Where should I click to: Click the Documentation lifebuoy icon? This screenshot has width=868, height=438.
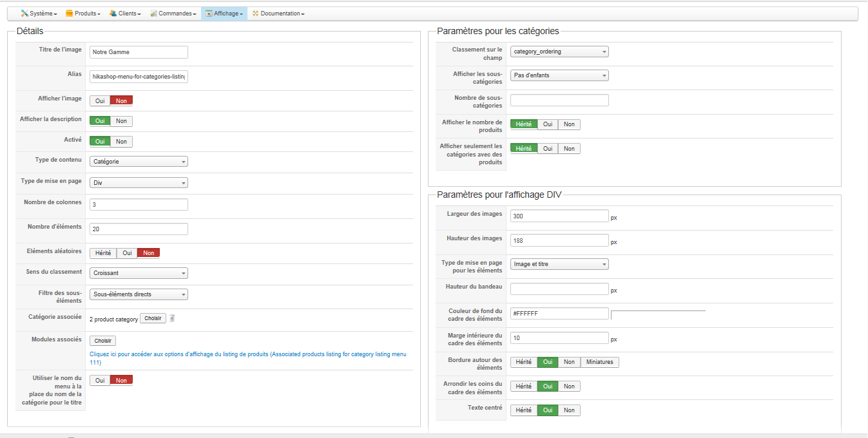[256, 14]
